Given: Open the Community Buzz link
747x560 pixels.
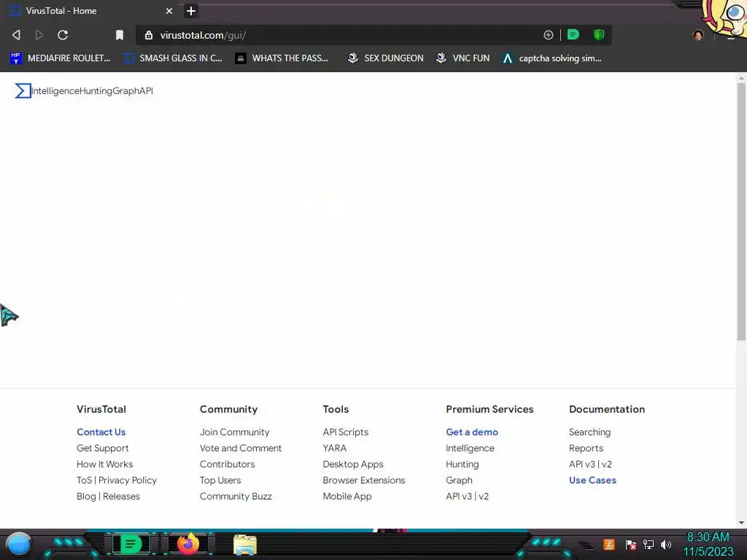Looking at the screenshot, I should (x=236, y=496).
